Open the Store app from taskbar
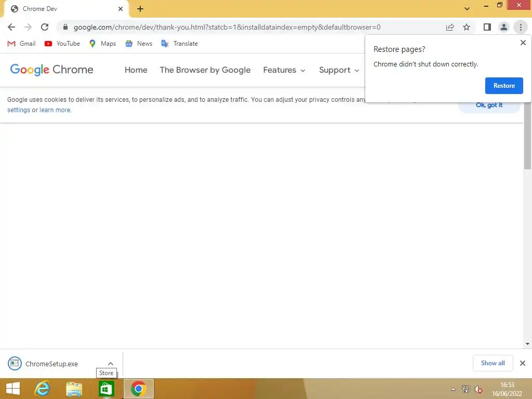 106,389
